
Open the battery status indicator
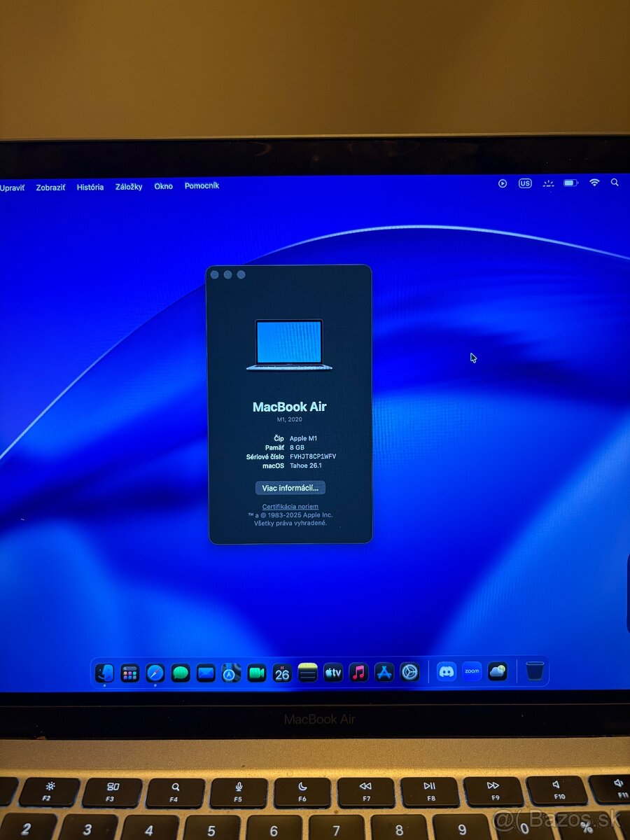coord(570,183)
